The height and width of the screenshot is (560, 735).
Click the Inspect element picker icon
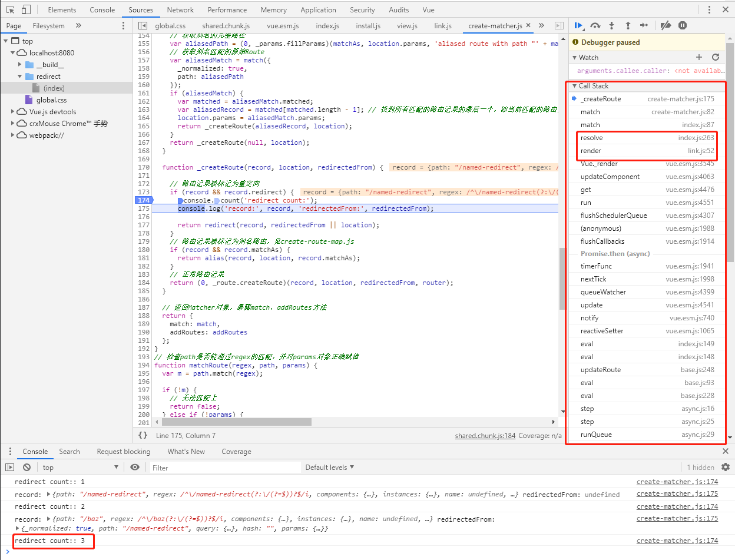tap(9, 9)
